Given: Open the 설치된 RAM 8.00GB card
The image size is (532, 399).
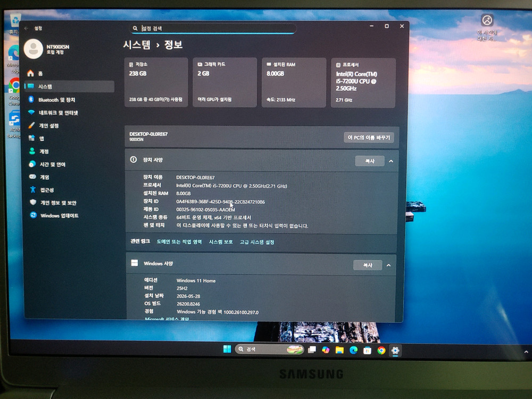Looking at the screenshot, I should coord(294,83).
